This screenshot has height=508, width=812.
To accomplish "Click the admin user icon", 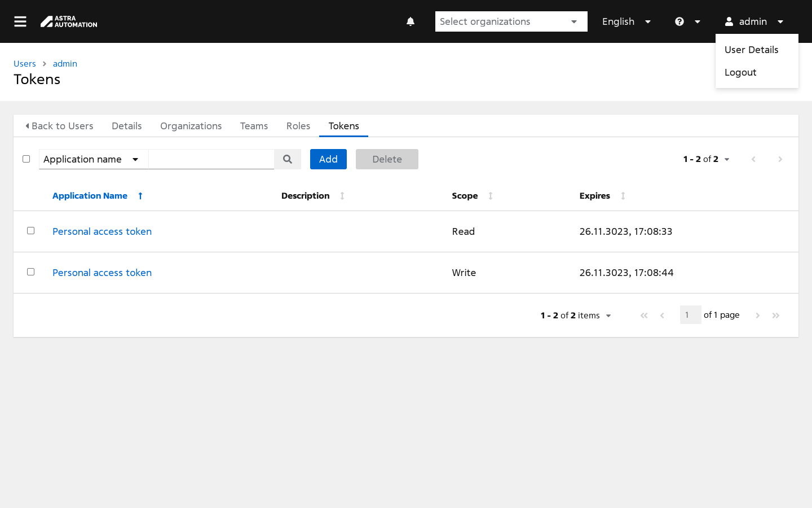I will (x=729, y=21).
